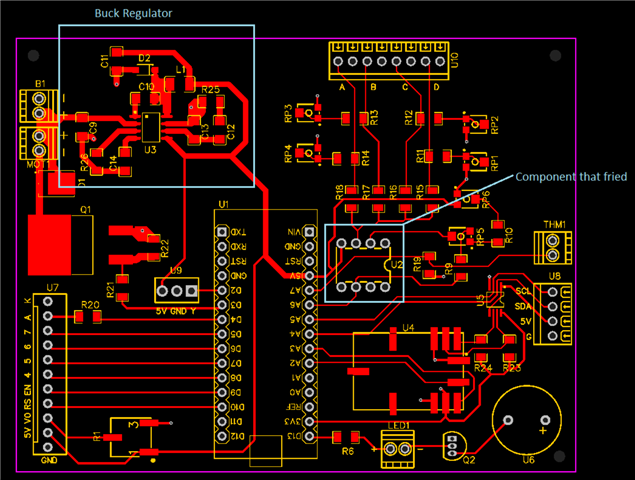The width and height of the screenshot is (635, 480).
Task: Select the RP2 trimmer footprint
Action: 476,123
